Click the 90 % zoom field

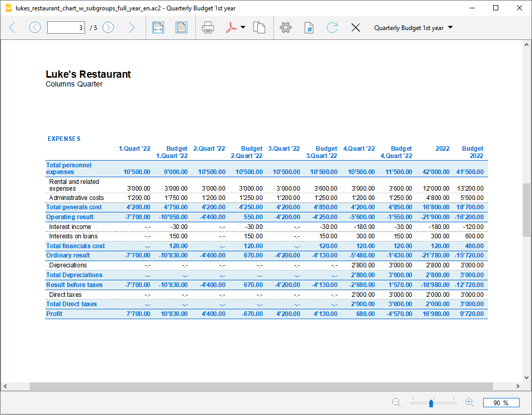click(x=500, y=403)
